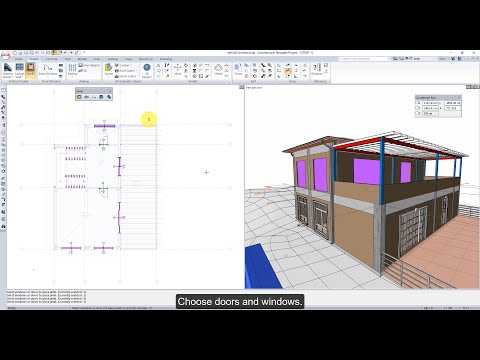Open the Home ribbon tab
This screenshot has width=480, height=360.
point(19,59)
